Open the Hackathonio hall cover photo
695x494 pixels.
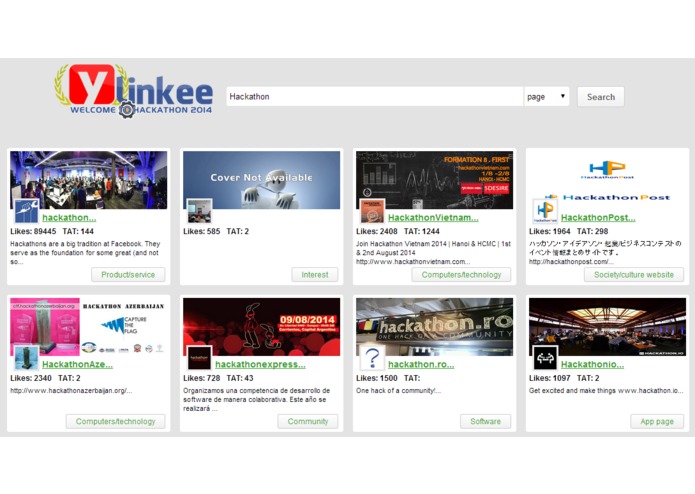point(607,327)
